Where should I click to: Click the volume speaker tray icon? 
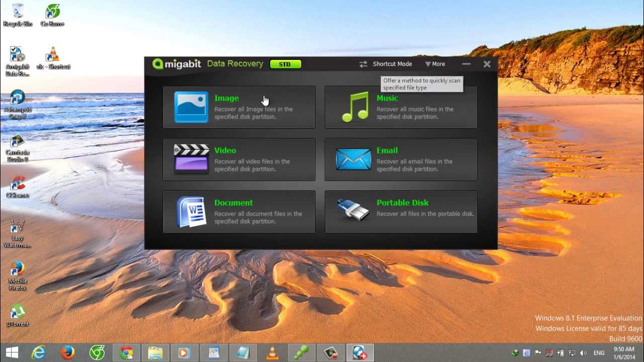pyautogui.click(x=583, y=353)
